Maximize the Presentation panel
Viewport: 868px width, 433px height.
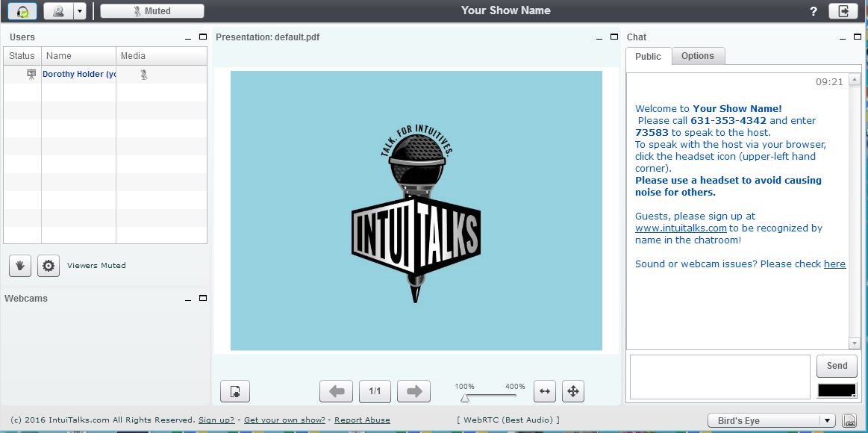[614, 37]
